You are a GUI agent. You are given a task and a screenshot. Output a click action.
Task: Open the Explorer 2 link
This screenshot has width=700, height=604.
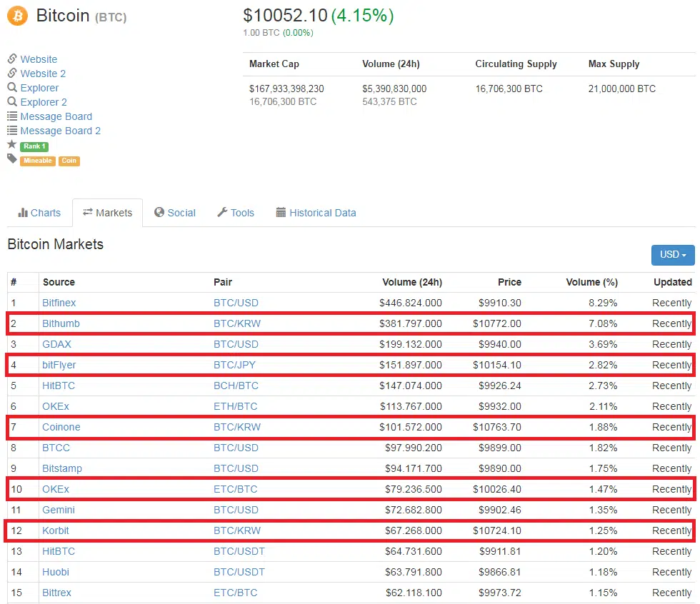pos(44,102)
